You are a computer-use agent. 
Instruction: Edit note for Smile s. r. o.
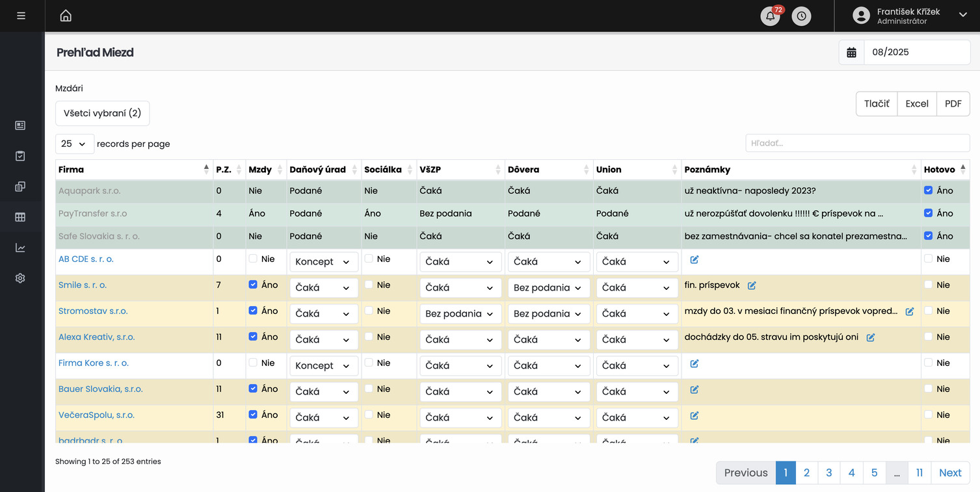click(752, 285)
